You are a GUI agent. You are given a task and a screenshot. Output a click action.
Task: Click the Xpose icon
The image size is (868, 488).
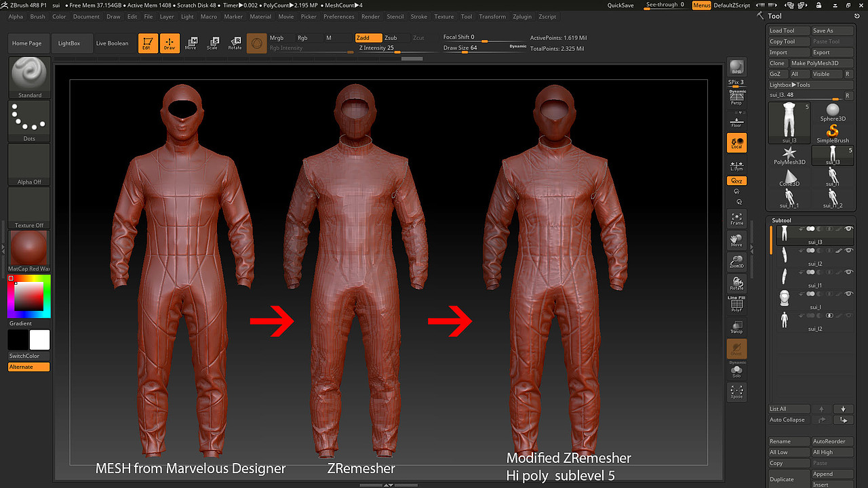(736, 392)
